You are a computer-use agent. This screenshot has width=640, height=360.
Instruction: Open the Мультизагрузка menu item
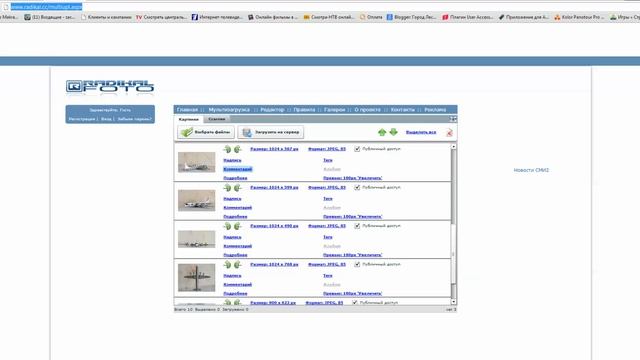pos(229,110)
